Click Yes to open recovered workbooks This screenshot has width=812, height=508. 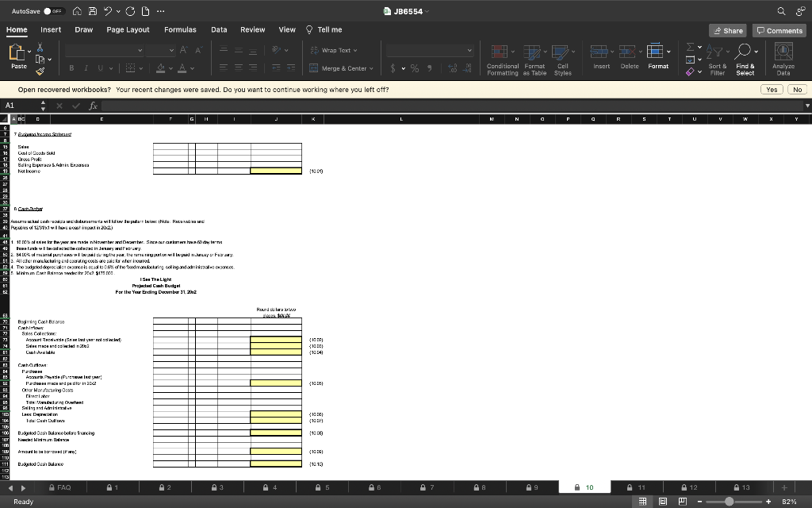tap(772, 90)
